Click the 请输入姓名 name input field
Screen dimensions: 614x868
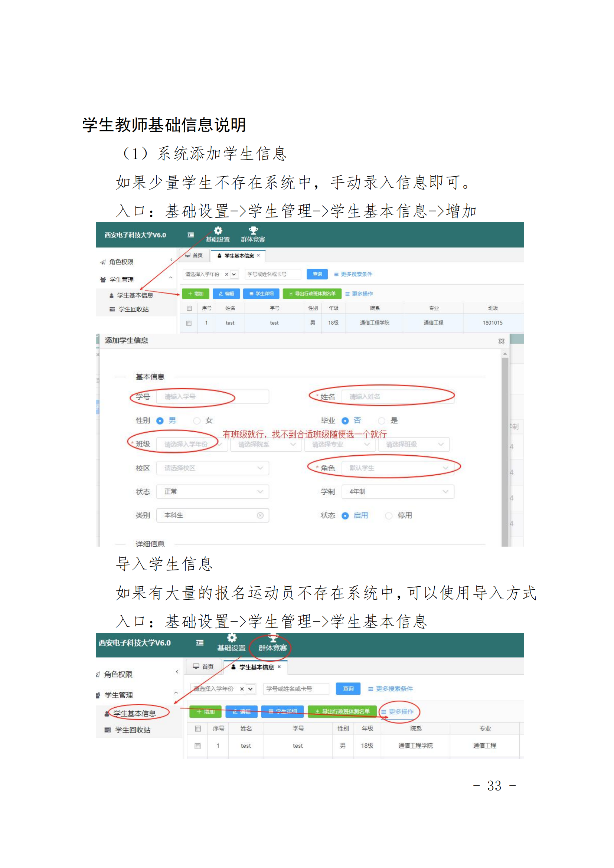point(397,397)
